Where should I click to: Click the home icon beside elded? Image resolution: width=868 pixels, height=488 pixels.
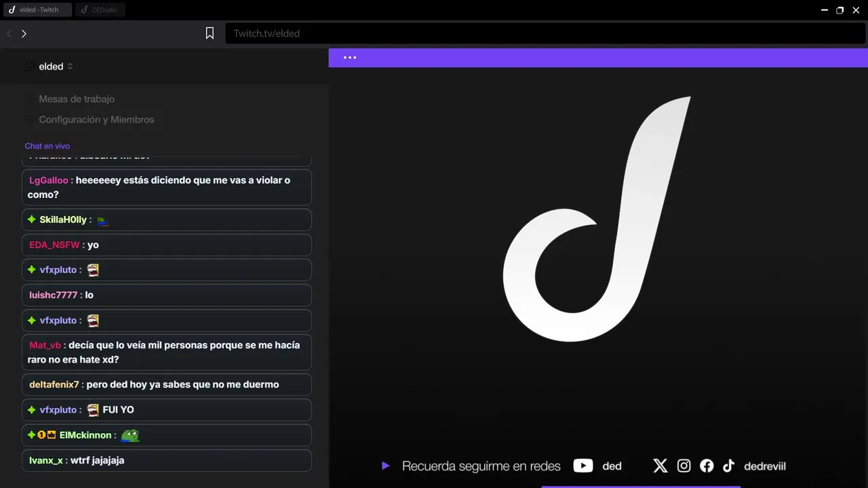click(29, 66)
